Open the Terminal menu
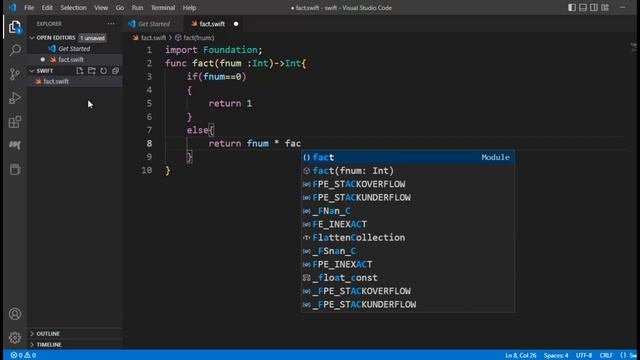Image resolution: width=640 pixels, height=360 pixels. (x=163, y=7)
